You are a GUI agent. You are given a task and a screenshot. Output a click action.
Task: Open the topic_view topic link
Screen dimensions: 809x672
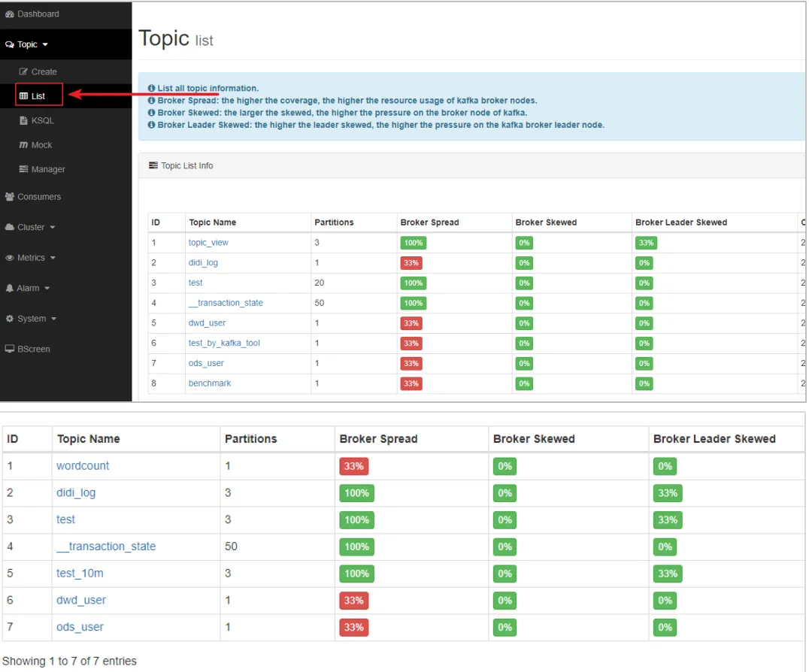208,242
